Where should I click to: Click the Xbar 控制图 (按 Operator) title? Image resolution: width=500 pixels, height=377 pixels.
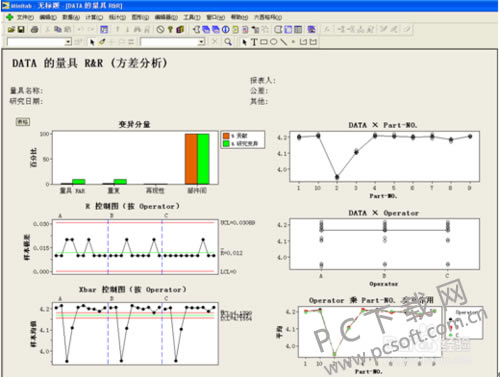[x=132, y=289]
